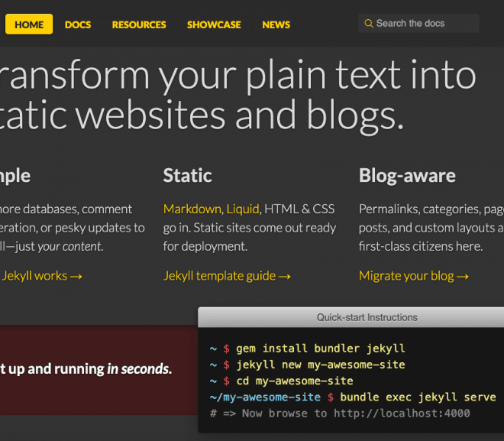The image size is (504, 441).
Task: Focus the Search the docs field
Action: tap(418, 23)
